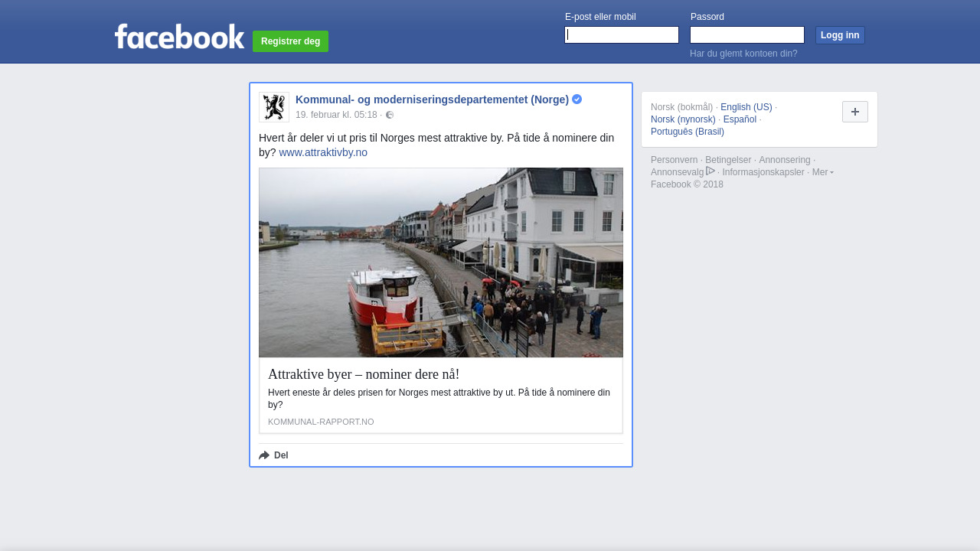Open the post timestamp 19. februar kl. 05:18
Image resolution: width=980 pixels, height=551 pixels.
336,115
